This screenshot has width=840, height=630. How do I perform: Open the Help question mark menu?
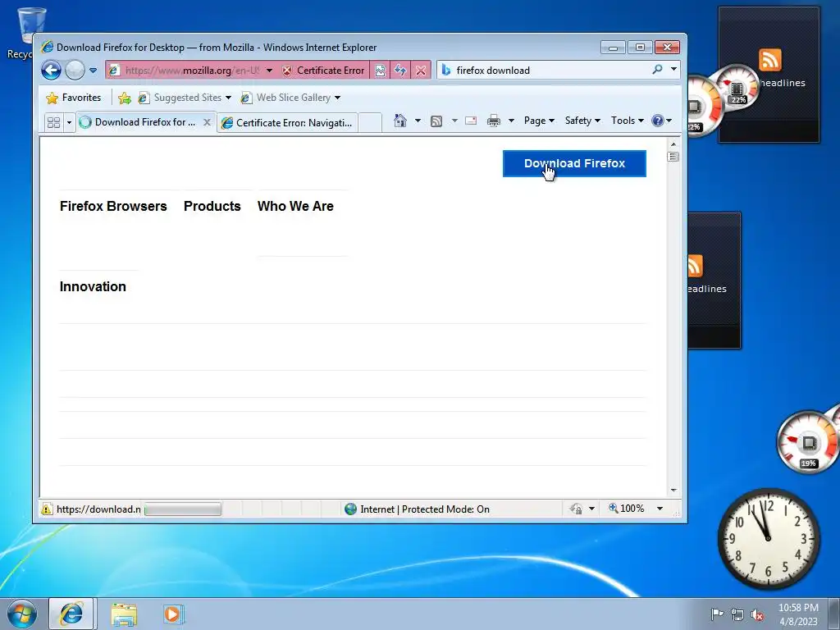[x=662, y=121]
